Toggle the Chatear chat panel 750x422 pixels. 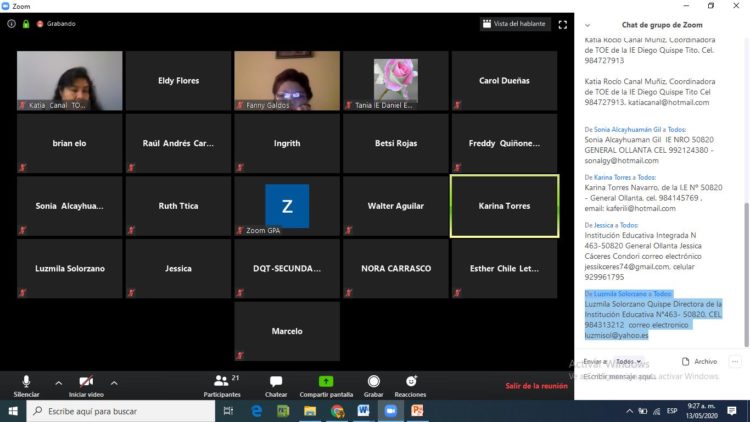tap(276, 385)
